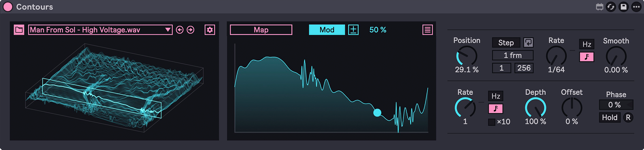Save preset with the disk icon
The image size is (644, 150).
point(623,7)
